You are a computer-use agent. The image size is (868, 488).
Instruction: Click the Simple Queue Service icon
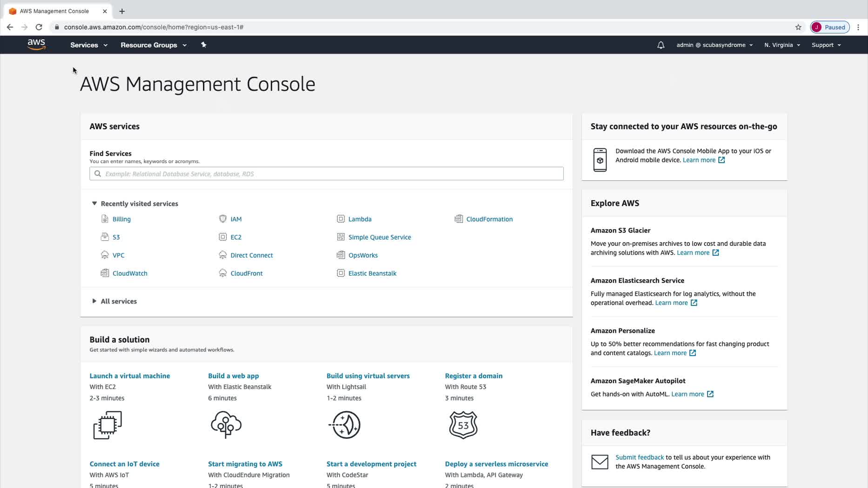[x=341, y=237]
